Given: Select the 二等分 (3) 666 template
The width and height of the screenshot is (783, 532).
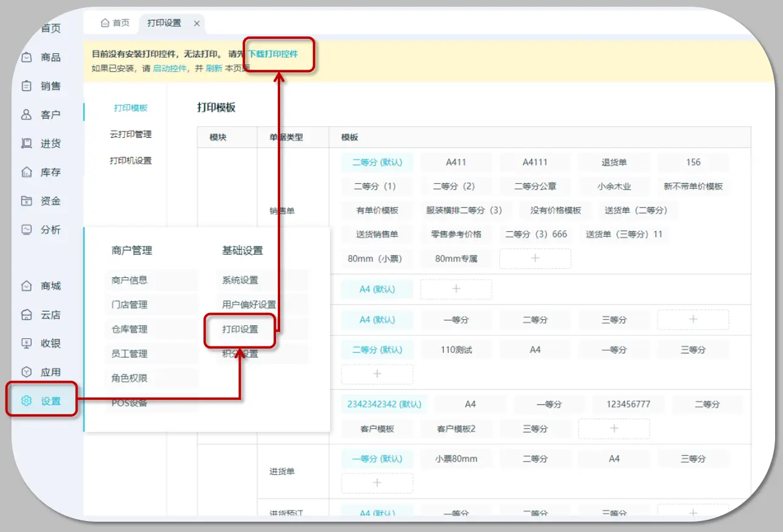Looking at the screenshot, I should tap(536, 234).
